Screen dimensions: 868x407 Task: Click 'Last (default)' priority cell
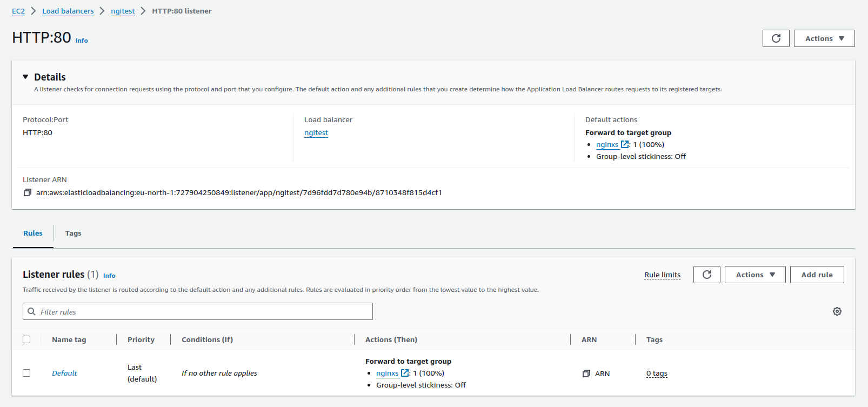[142, 373]
